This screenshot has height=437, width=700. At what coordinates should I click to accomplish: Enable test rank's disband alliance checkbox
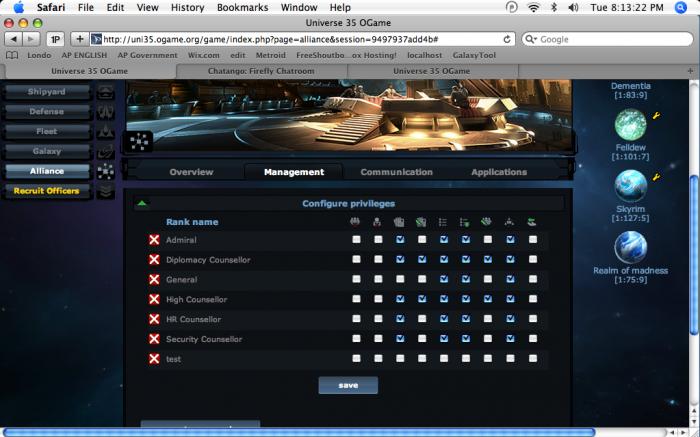[x=356, y=358]
